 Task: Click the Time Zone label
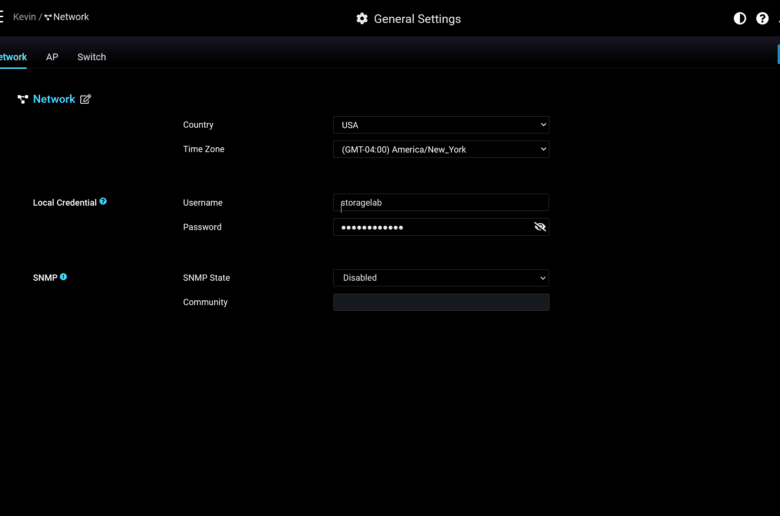click(x=203, y=149)
